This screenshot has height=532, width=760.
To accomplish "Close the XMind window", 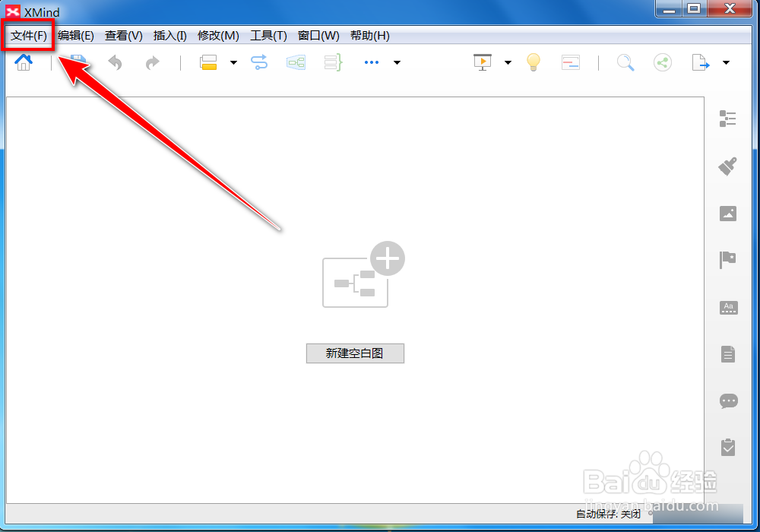I will pos(730,8).
